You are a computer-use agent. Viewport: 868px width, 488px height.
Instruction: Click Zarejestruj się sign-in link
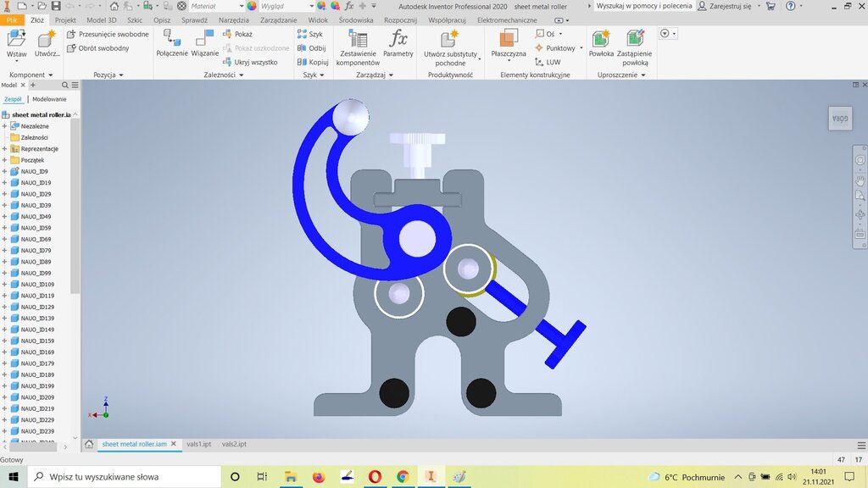click(x=724, y=6)
